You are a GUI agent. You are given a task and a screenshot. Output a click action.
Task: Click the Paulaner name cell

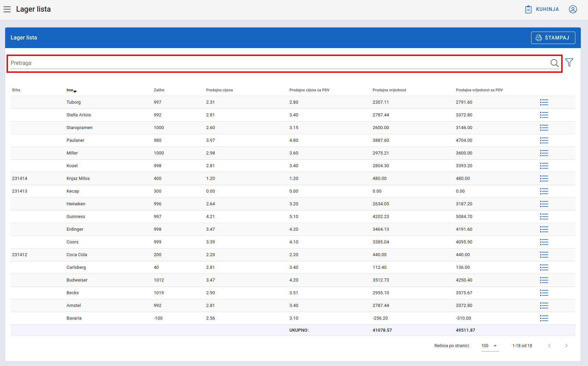75,140
